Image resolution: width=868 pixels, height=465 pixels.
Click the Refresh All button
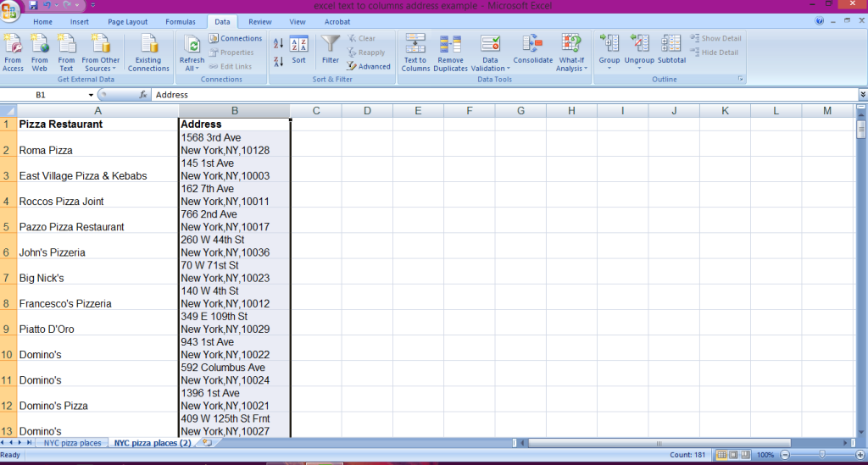(x=192, y=53)
